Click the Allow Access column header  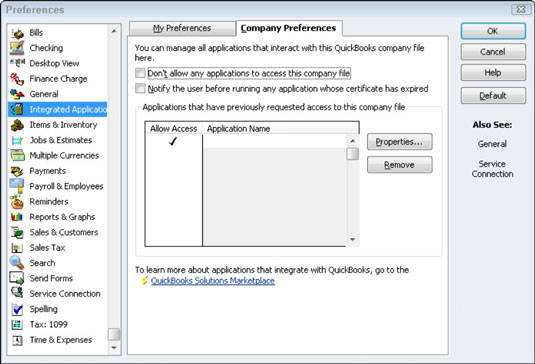(174, 129)
